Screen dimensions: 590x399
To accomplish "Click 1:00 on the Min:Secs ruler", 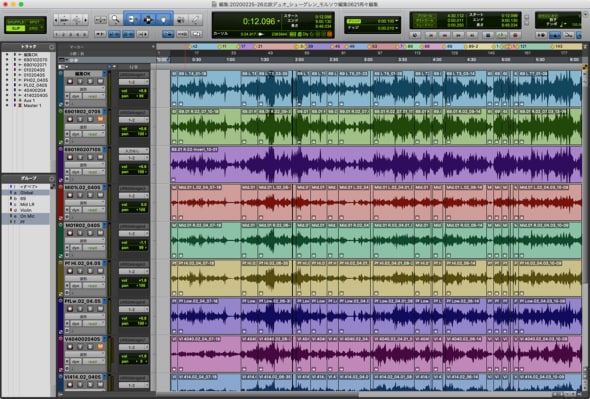I will (x=231, y=60).
